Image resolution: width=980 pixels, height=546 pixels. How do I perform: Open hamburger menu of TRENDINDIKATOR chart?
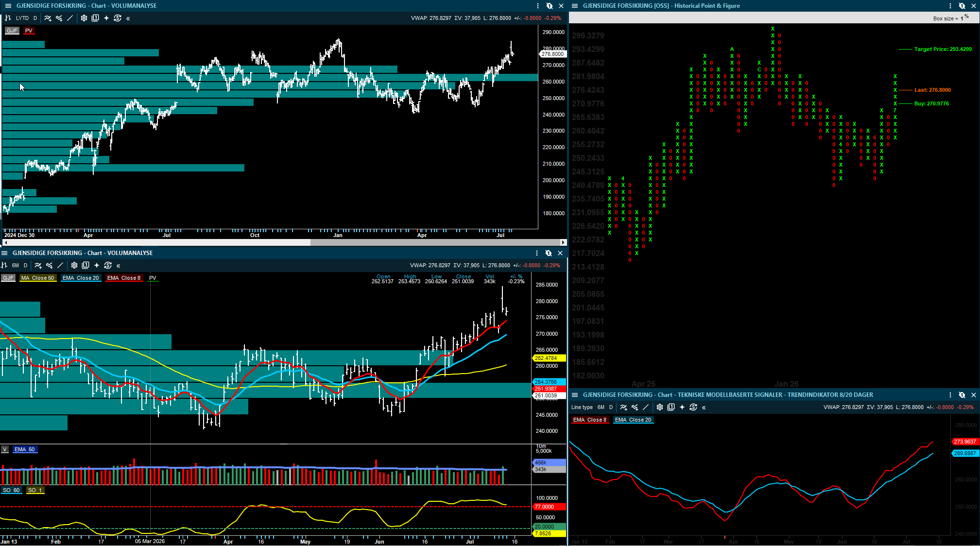[575, 395]
